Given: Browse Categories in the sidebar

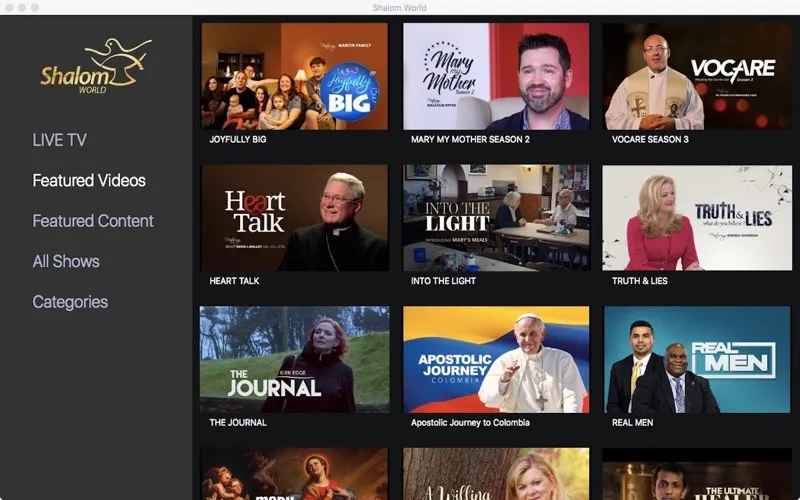Looking at the screenshot, I should [x=70, y=302].
